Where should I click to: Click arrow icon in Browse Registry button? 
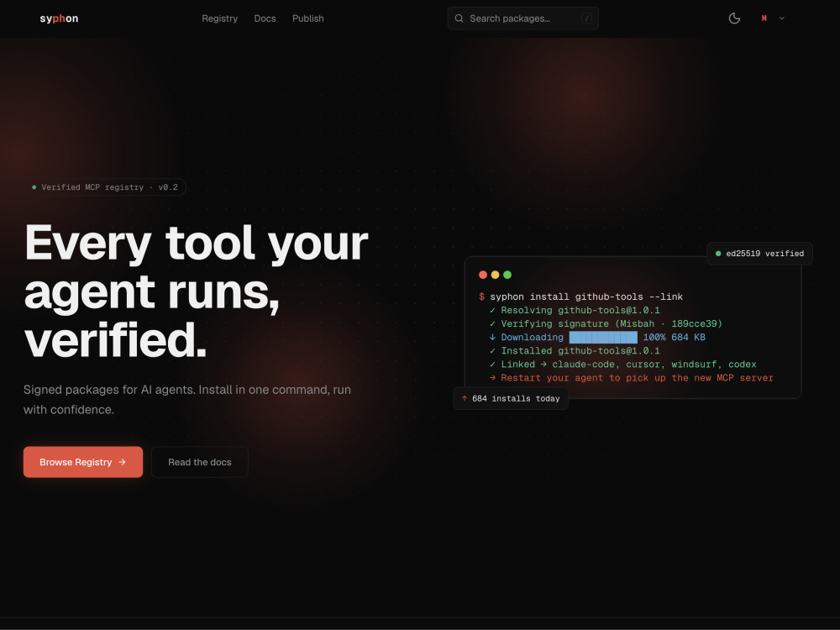point(122,462)
